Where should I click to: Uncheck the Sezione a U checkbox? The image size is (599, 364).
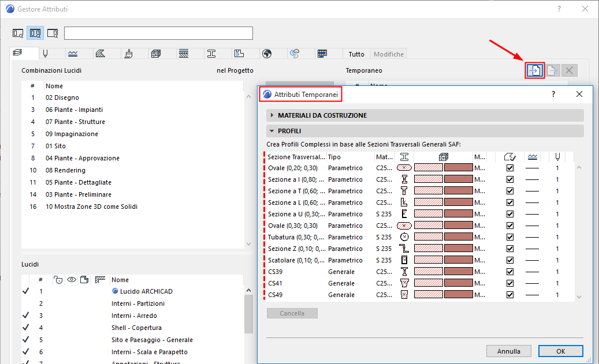click(x=510, y=214)
